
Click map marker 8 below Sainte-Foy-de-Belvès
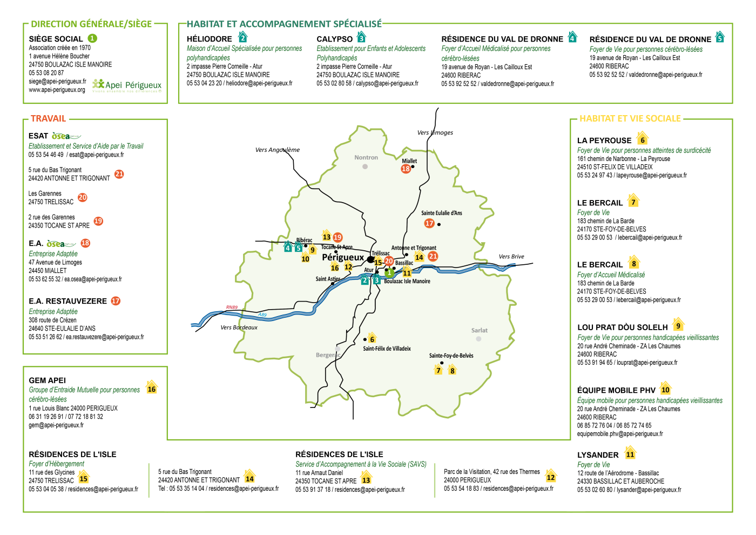click(x=453, y=370)
